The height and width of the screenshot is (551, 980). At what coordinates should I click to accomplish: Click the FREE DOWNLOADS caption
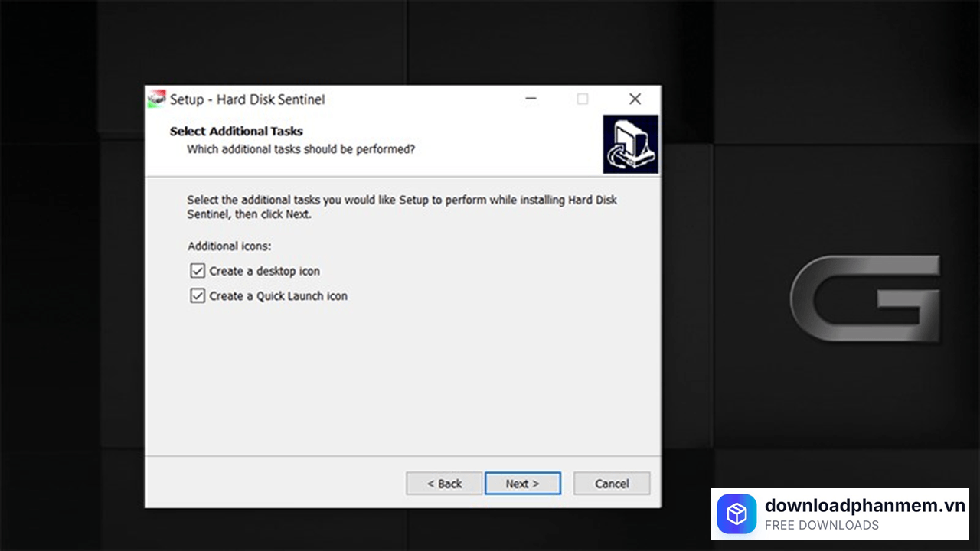(822, 526)
